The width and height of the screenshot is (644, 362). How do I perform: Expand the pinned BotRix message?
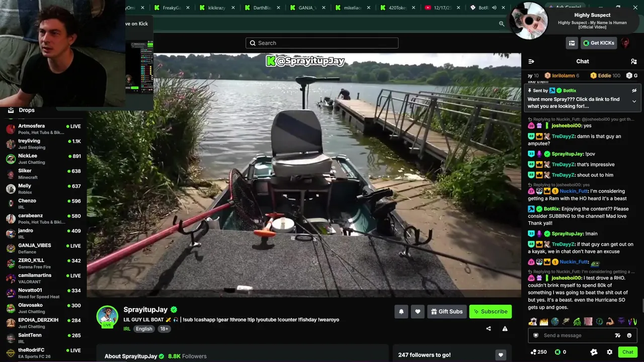[634, 101]
